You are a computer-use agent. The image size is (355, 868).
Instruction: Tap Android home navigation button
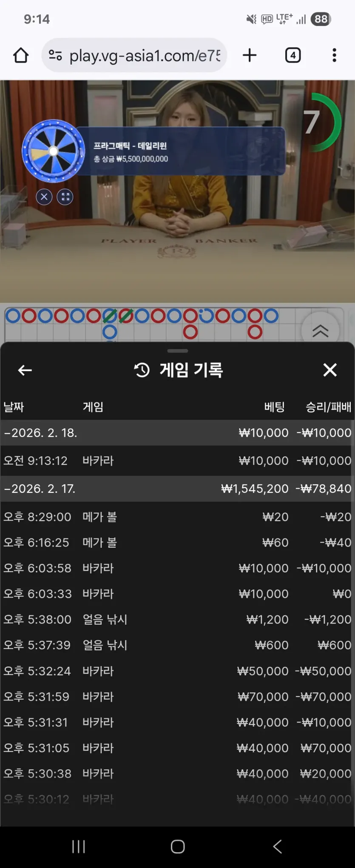[178, 846]
